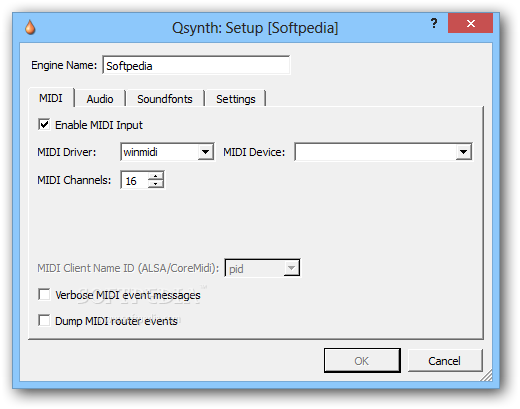Click the 'MIDI Device:' label
The image size is (520, 409).
(x=254, y=152)
